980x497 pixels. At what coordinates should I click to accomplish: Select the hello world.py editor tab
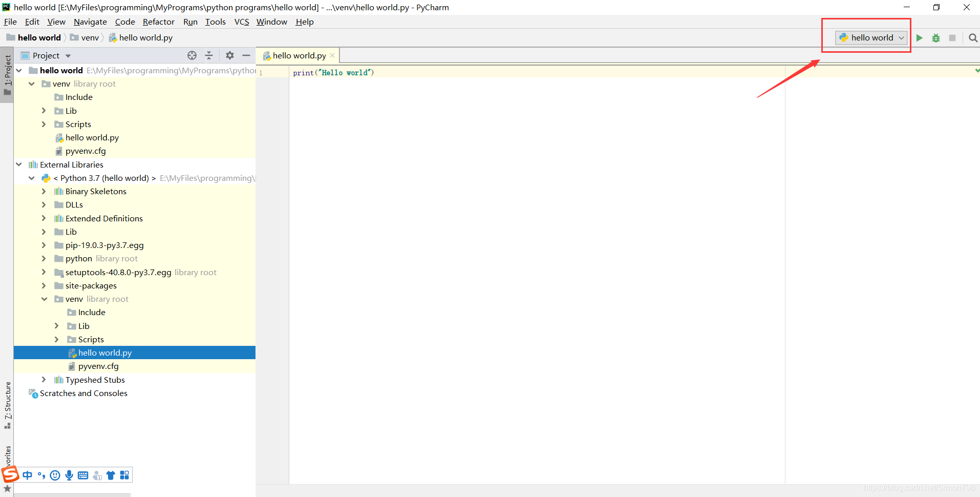click(x=299, y=55)
